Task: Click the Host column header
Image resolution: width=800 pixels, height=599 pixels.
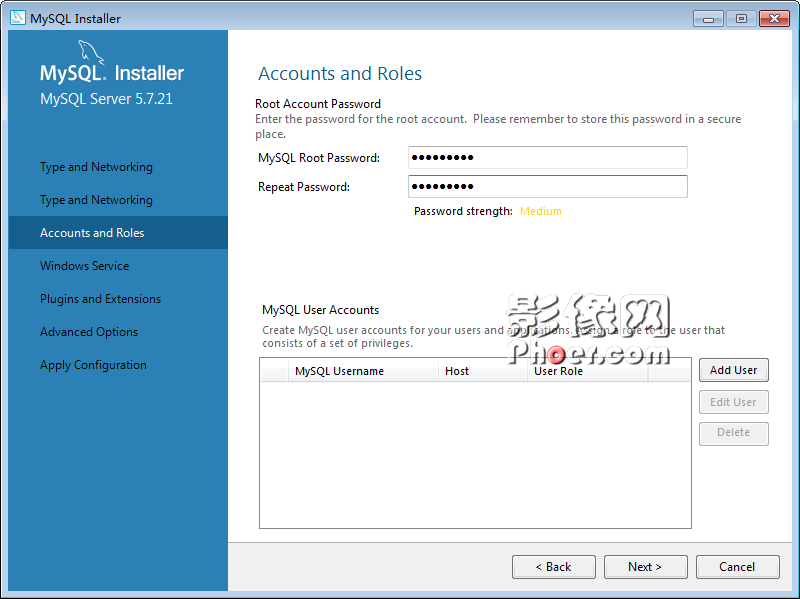Action: pos(483,371)
